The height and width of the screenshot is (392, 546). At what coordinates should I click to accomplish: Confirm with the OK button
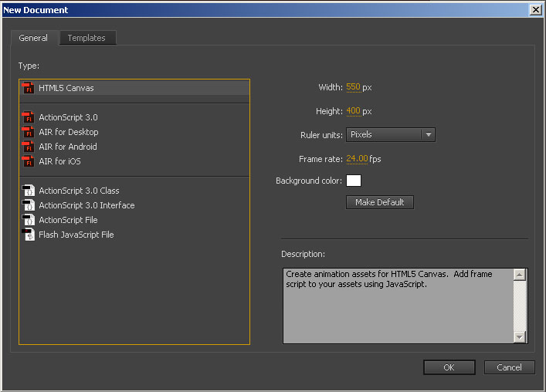[x=449, y=367]
